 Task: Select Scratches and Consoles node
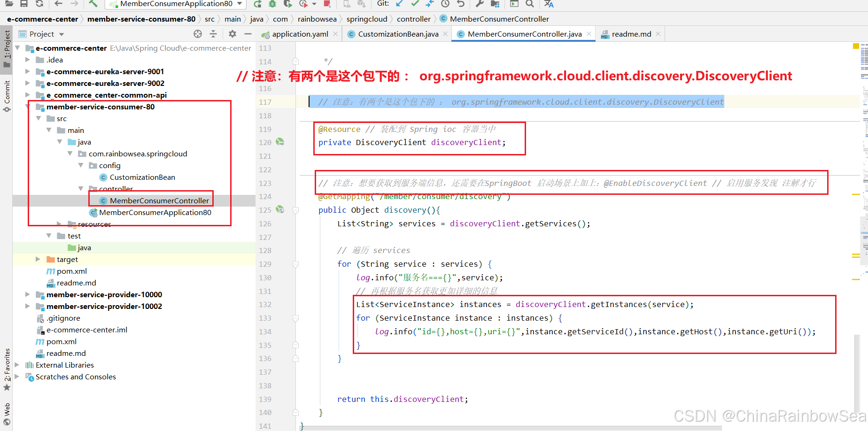pyautogui.click(x=70, y=377)
